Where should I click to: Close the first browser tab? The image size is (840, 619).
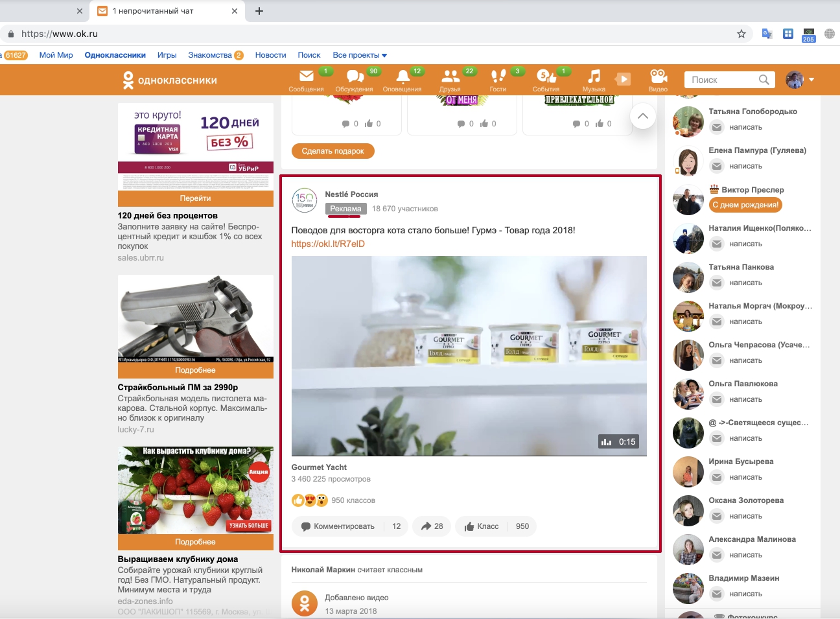[79, 11]
